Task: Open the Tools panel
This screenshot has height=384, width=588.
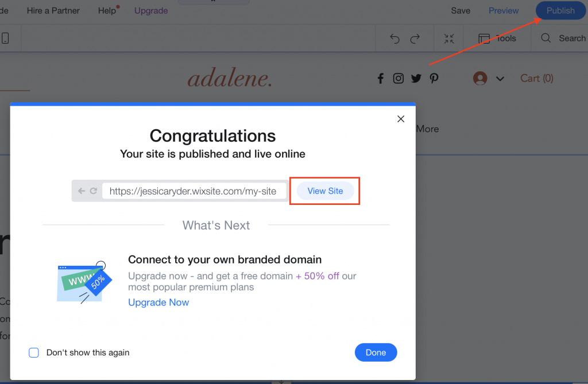Action: point(498,38)
